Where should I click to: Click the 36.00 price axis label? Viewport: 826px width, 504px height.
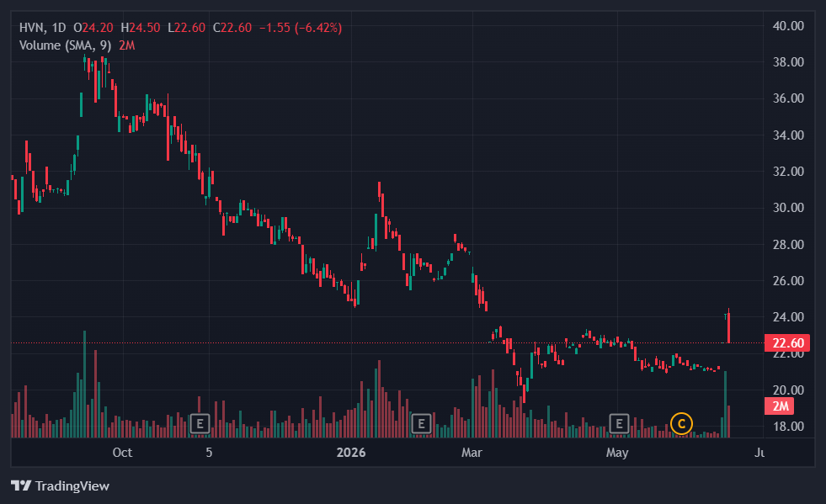(x=788, y=98)
